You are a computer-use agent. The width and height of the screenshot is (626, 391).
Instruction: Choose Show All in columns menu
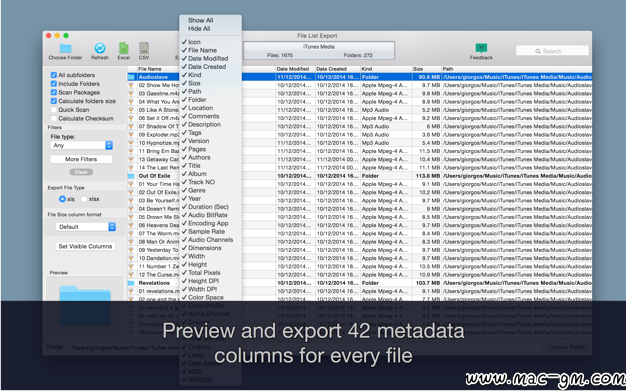tap(201, 20)
